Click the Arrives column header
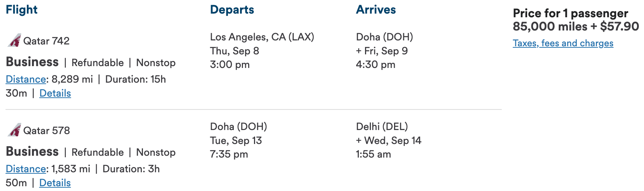Image resolution: width=644 pixels, height=191 pixels. pos(376,10)
